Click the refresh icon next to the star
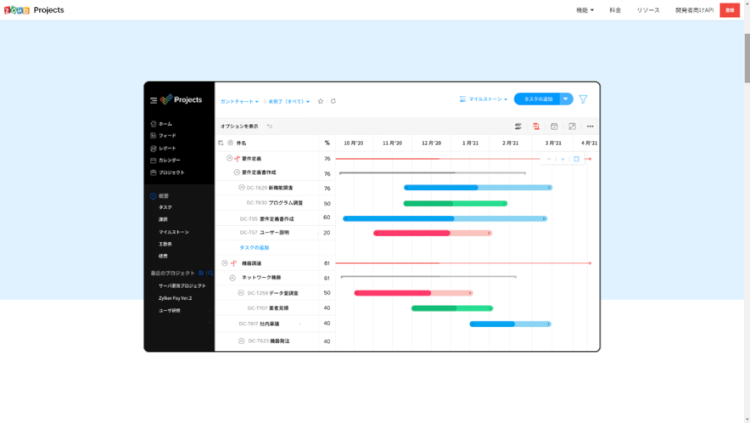The height and width of the screenshot is (423, 750). point(333,101)
